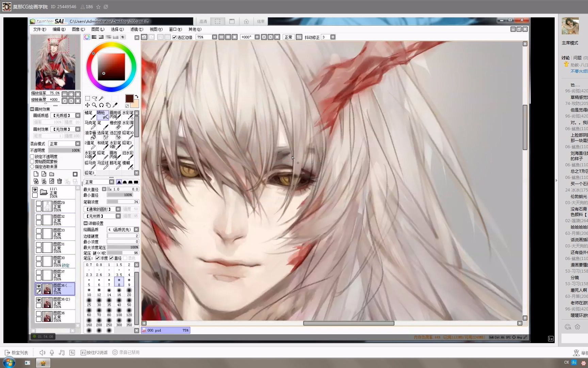Choose the 模糊 blur brush
Image resolution: width=588 pixels, height=368 pixels.
[x=128, y=165]
